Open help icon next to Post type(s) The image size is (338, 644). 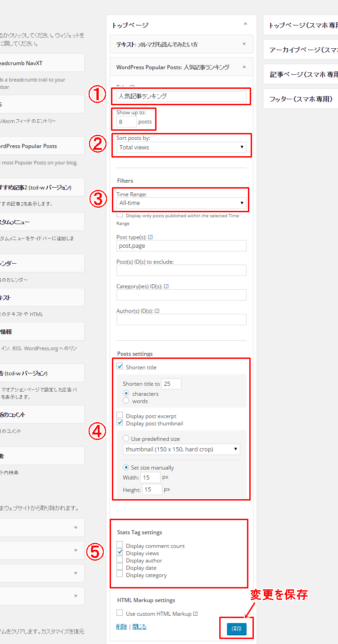click(x=150, y=237)
